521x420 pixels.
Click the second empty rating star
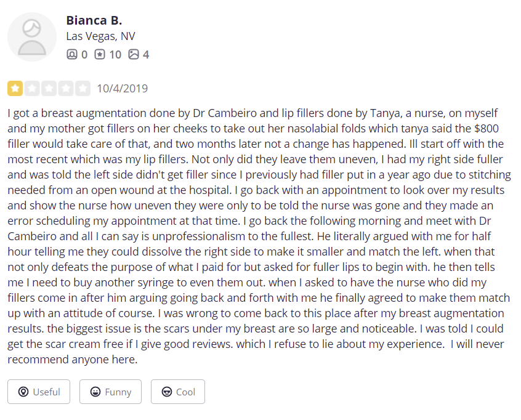32,89
